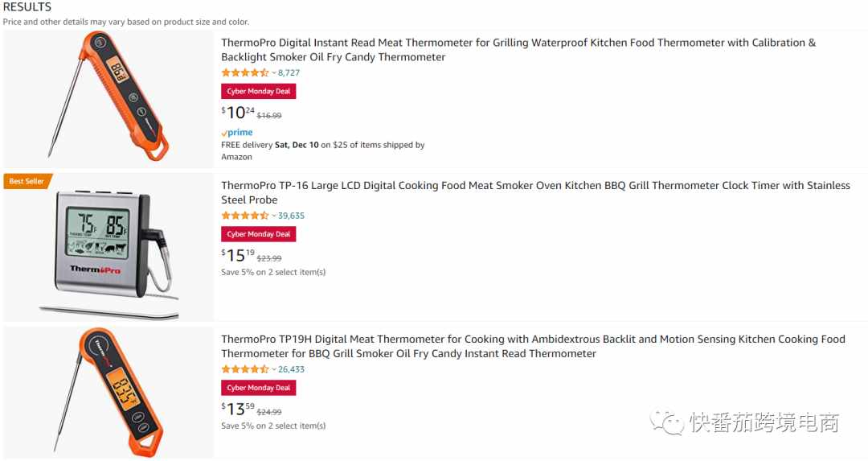Click Cyber Monday Deal badge on TP19H product
Viewport: 868px width, 461px height.
259,388
